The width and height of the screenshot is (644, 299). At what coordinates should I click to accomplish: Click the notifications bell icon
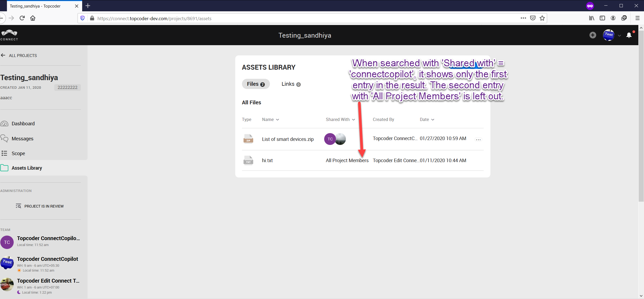click(x=629, y=35)
